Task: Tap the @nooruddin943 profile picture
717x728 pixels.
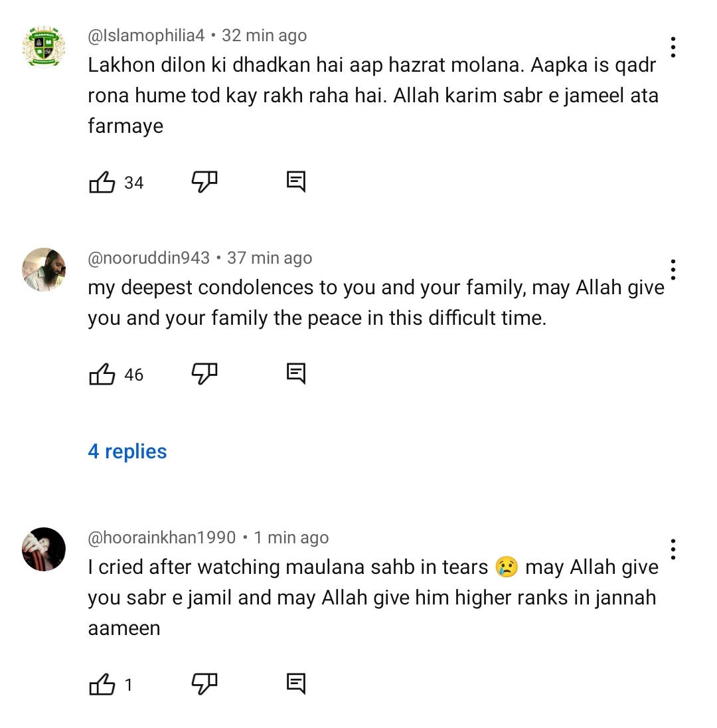Action: click(44, 270)
